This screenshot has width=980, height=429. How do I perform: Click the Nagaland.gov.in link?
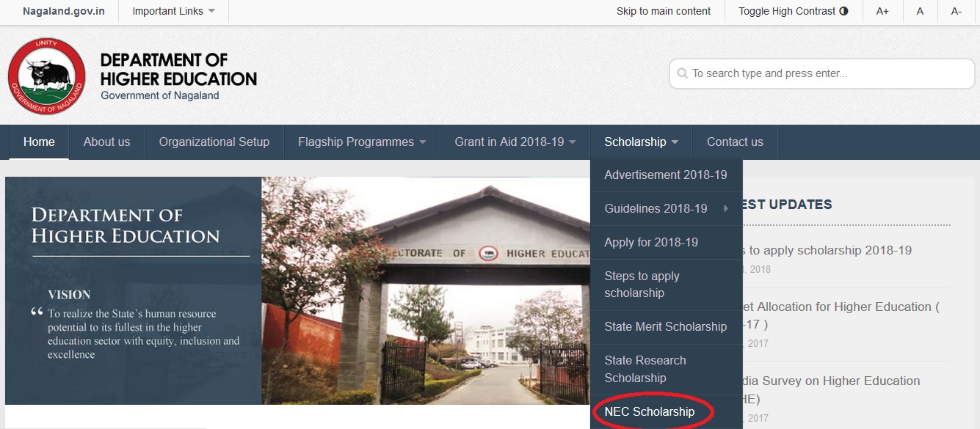[x=64, y=11]
